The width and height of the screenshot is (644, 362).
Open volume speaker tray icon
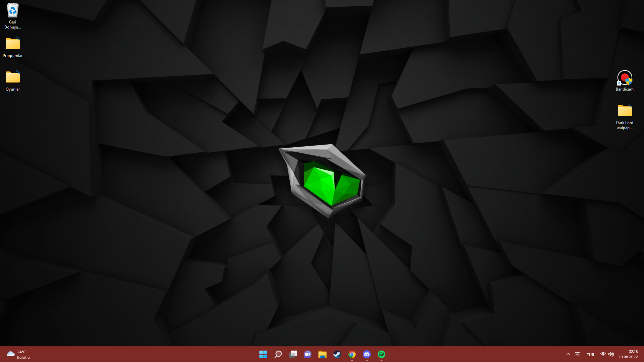click(611, 354)
